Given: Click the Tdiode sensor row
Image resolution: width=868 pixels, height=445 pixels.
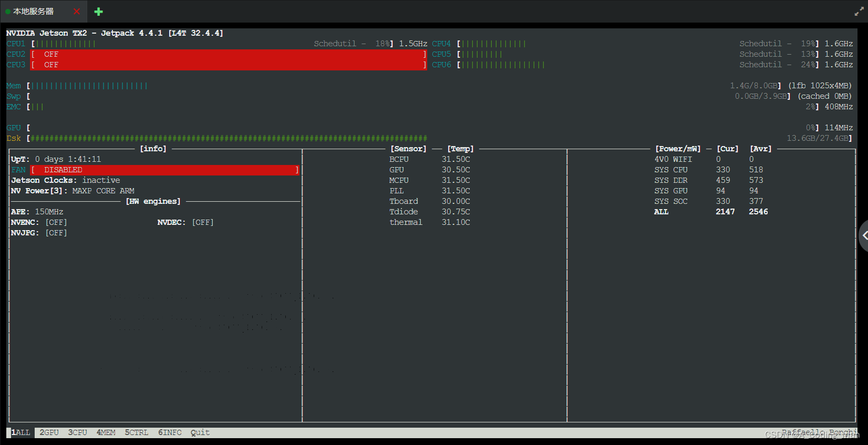Looking at the screenshot, I should click(430, 212).
